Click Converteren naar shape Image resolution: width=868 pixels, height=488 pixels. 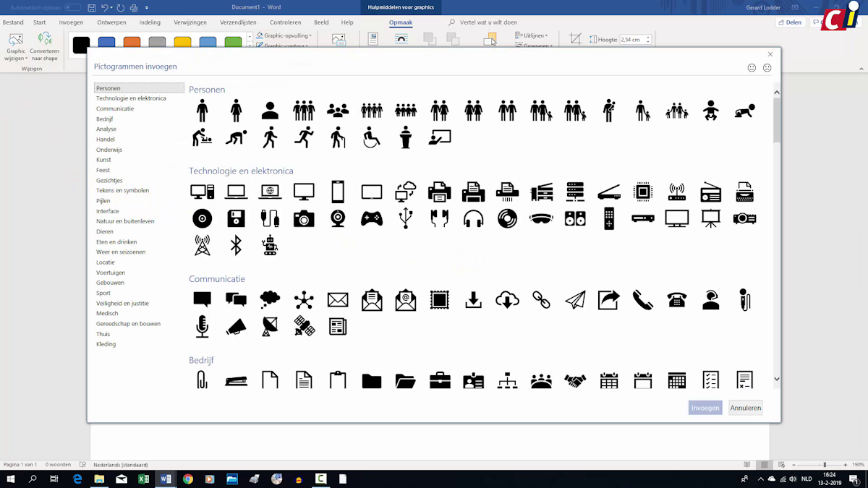pos(45,47)
